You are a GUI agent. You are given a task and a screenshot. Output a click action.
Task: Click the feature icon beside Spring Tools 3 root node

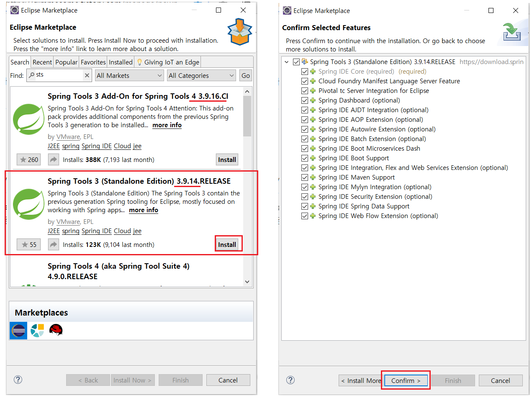305,62
